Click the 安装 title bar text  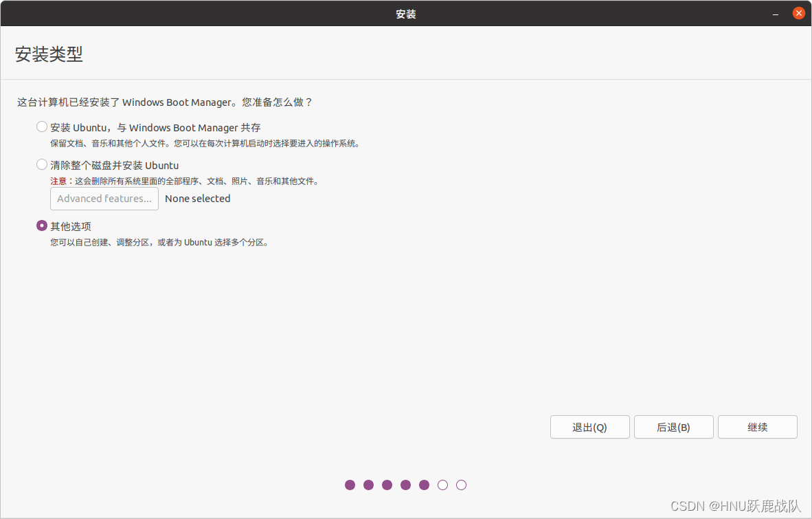pyautogui.click(x=405, y=13)
